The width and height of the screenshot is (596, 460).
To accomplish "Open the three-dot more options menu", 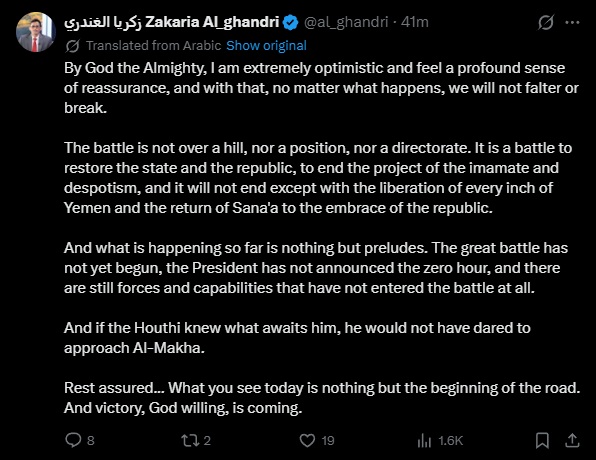I will click(x=572, y=22).
